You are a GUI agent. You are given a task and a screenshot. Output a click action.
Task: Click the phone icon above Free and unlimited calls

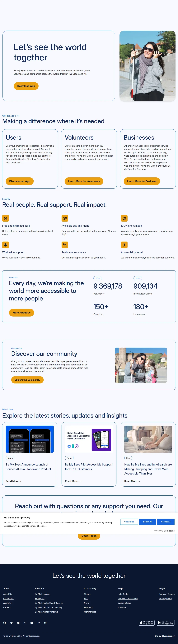coord(6,218)
